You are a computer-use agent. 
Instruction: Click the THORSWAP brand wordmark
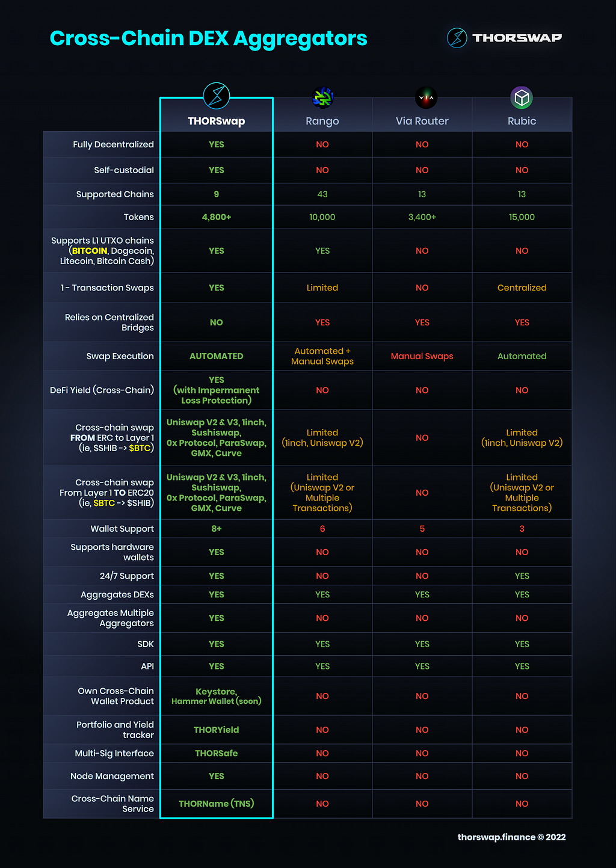tap(517, 38)
